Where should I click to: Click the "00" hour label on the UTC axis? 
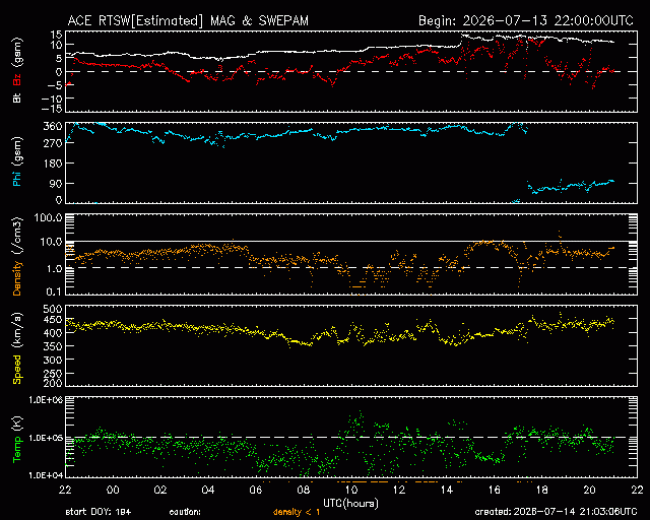(113, 490)
